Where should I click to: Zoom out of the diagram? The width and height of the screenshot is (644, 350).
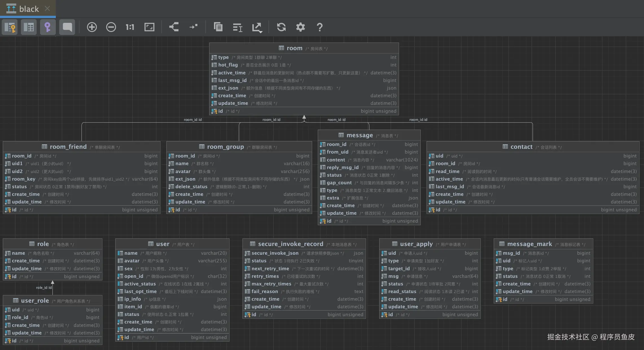pos(111,27)
